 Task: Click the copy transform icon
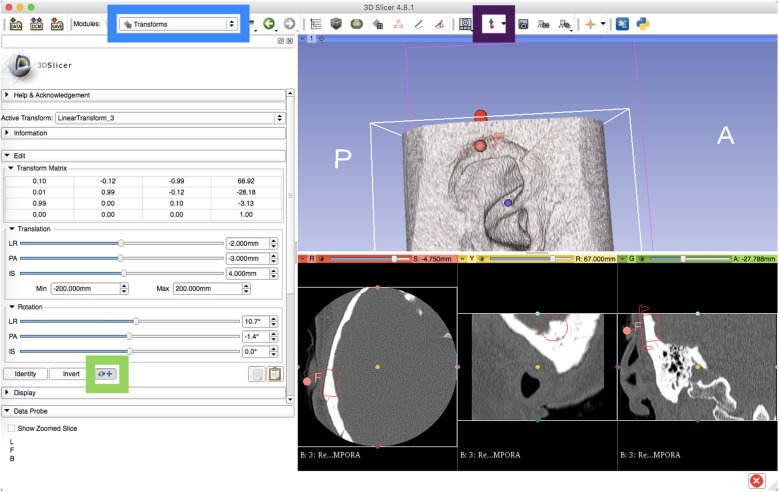click(x=256, y=374)
